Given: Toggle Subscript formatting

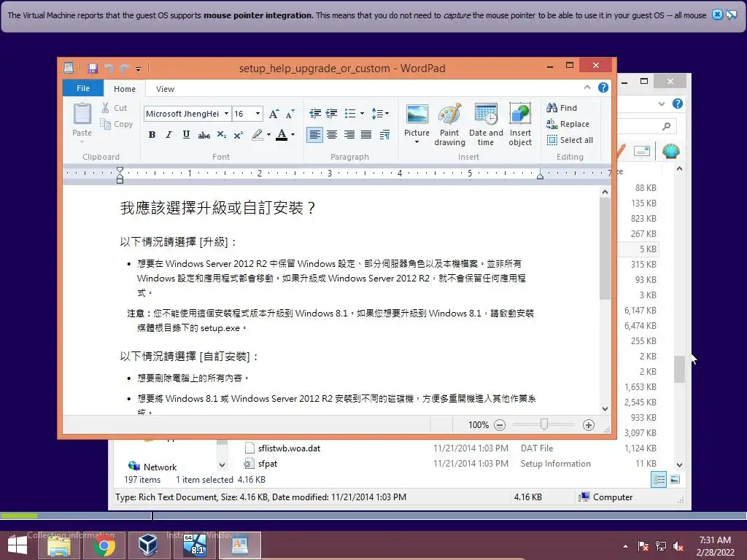Looking at the screenshot, I should pos(222,135).
